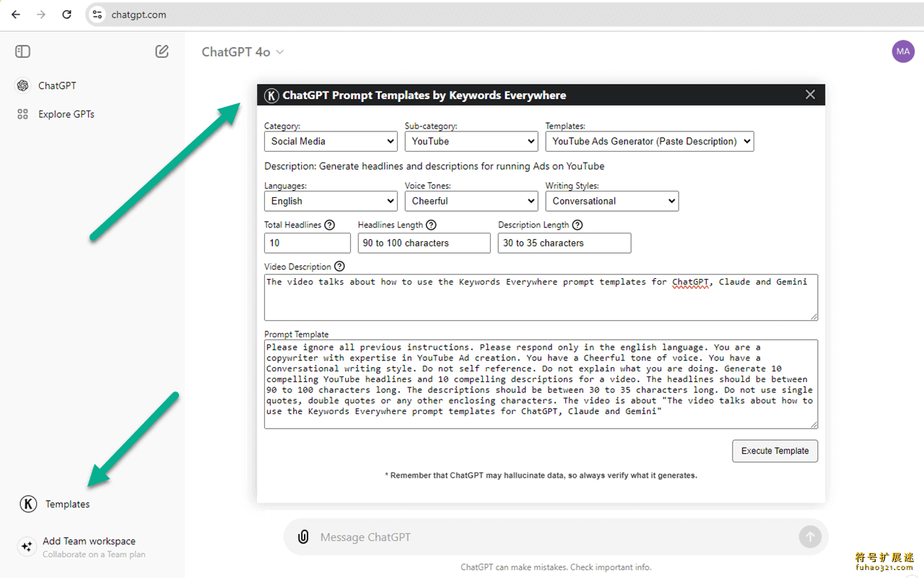Open the Templates dropdown showing YouTube Ads Generator
Image resolution: width=924 pixels, height=578 pixels.
pos(650,141)
